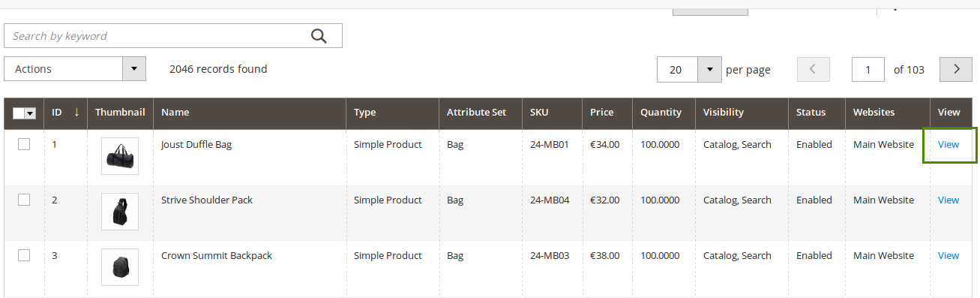Click SKU 24-MB01 cell
The image size is (980, 298).
pyautogui.click(x=550, y=144)
